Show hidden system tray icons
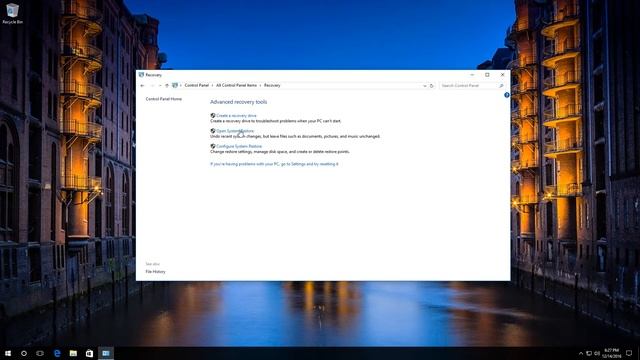640x360 pixels. point(581,353)
